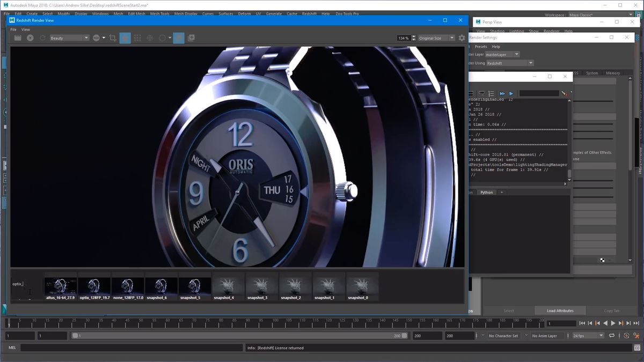Click the refresh render icon
The height and width of the screenshot is (362, 644).
click(42, 38)
